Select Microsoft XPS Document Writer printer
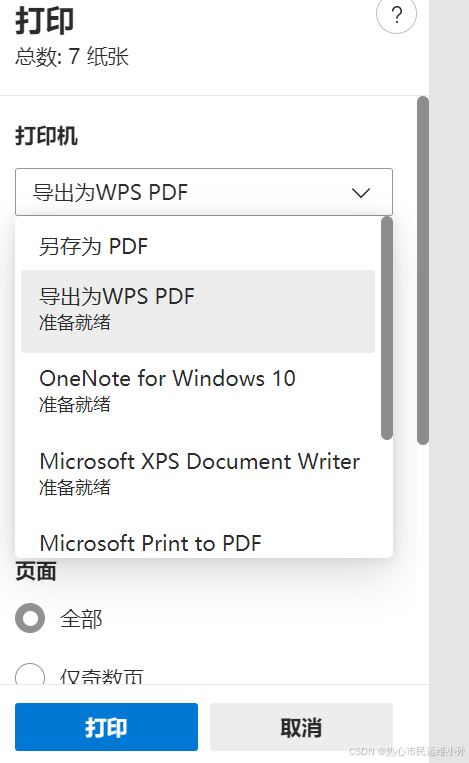This screenshot has width=469, height=763. tap(198, 474)
